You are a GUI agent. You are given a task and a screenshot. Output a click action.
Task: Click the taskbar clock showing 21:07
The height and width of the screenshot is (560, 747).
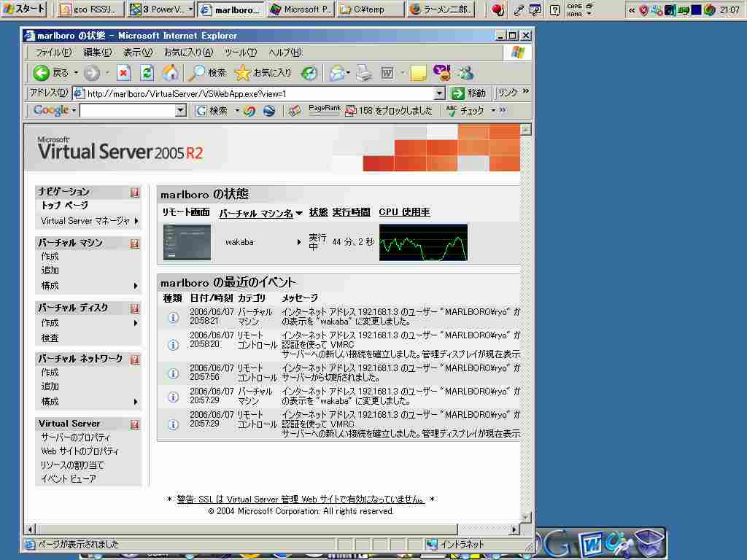pos(729,10)
